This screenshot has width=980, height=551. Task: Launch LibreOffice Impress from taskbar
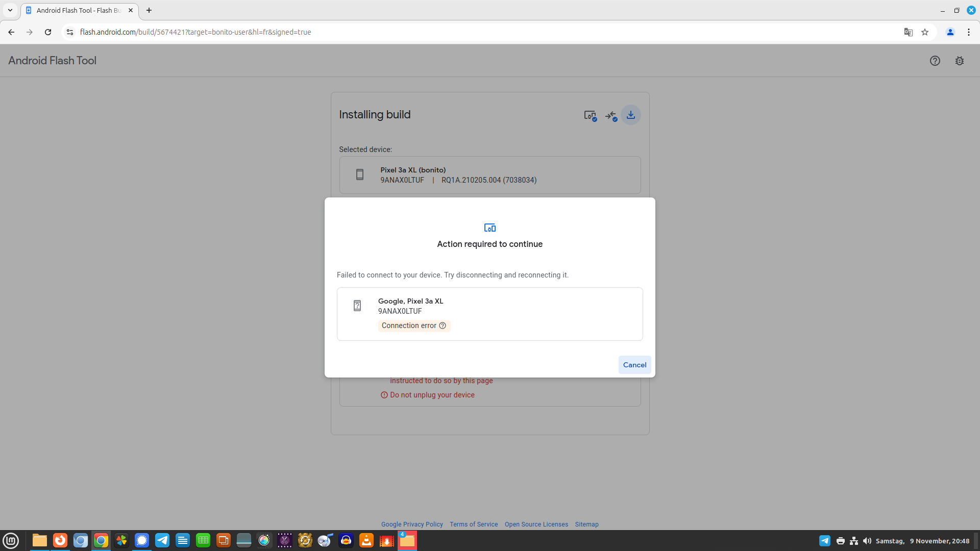point(224,540)
